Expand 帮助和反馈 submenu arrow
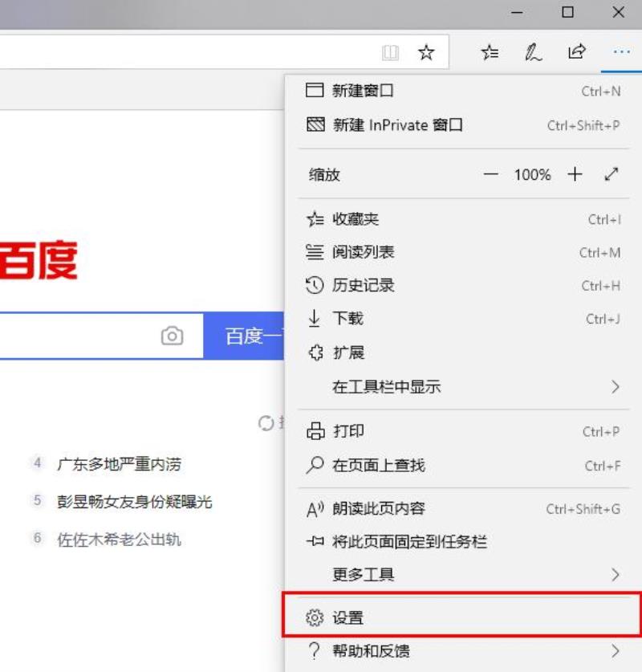 tap(616, 650)
